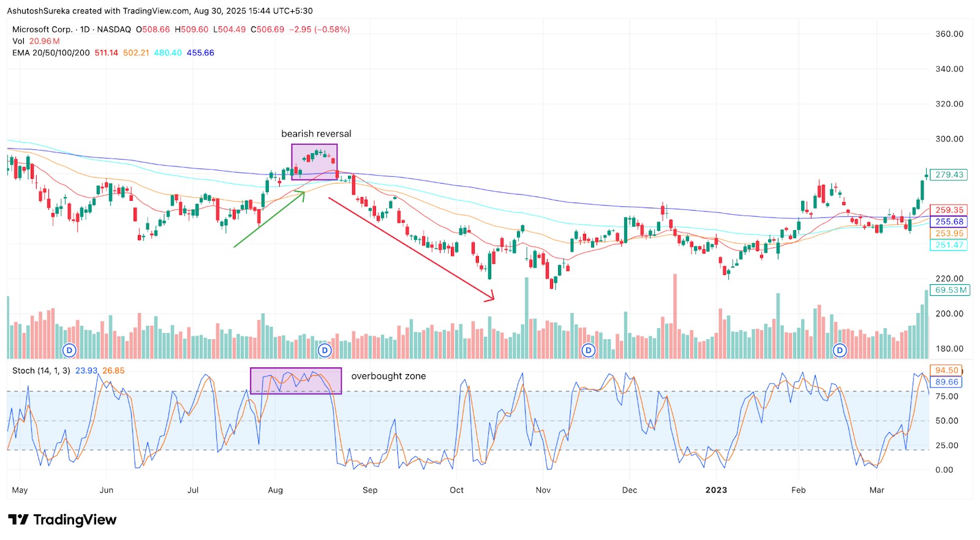Image resolution: width=980 pixels, height=540 pixels.
Task: Click the Stoch scale label 89.66
Action: click(946, 382)
